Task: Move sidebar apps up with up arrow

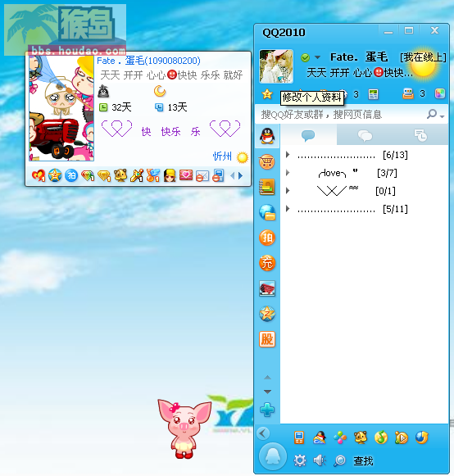Action: point(267,378)
